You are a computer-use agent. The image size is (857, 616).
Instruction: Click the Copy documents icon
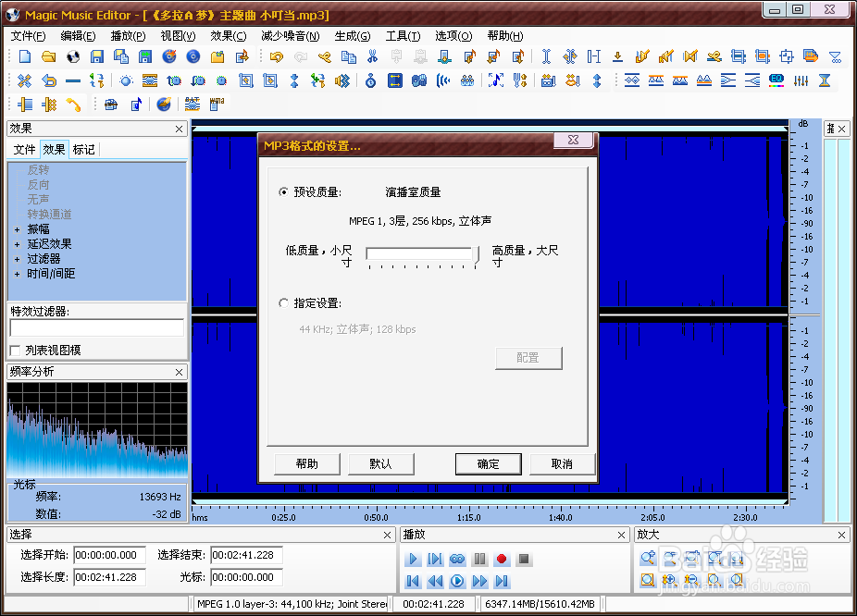pos(348,56)
